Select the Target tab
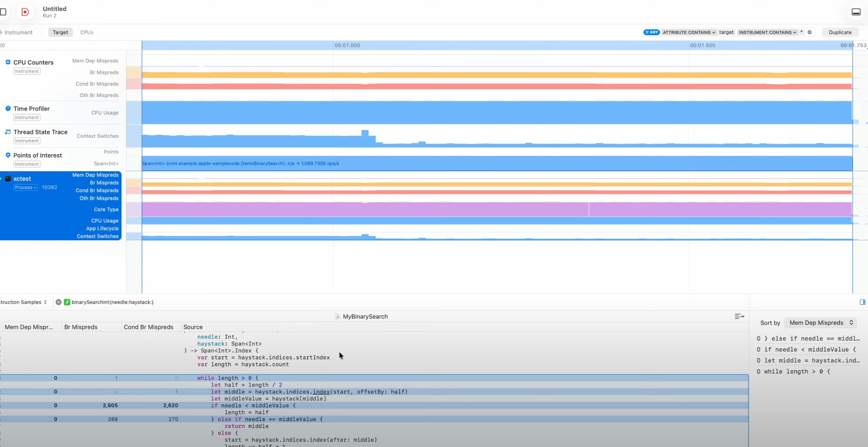868x447 pixels. (60, 32)
